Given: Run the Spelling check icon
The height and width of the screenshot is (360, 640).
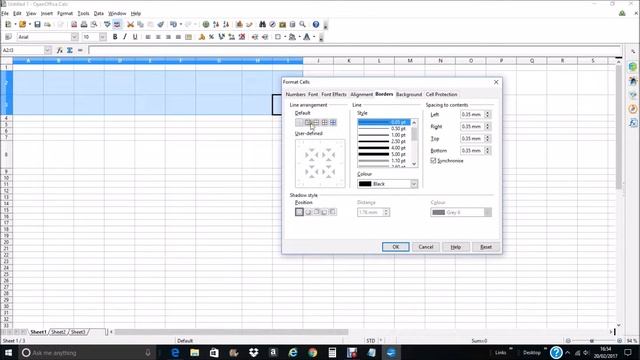Looking at the screenshot, I should [107, 24].
